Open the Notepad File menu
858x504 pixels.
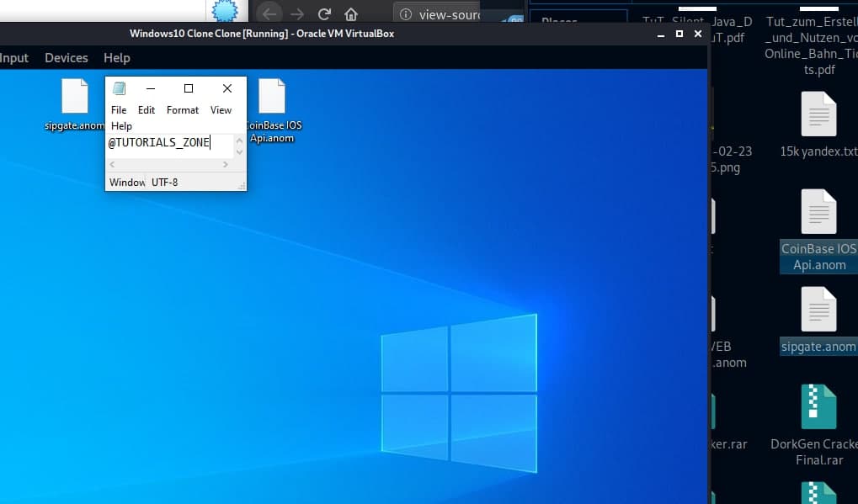click(119, 110)
